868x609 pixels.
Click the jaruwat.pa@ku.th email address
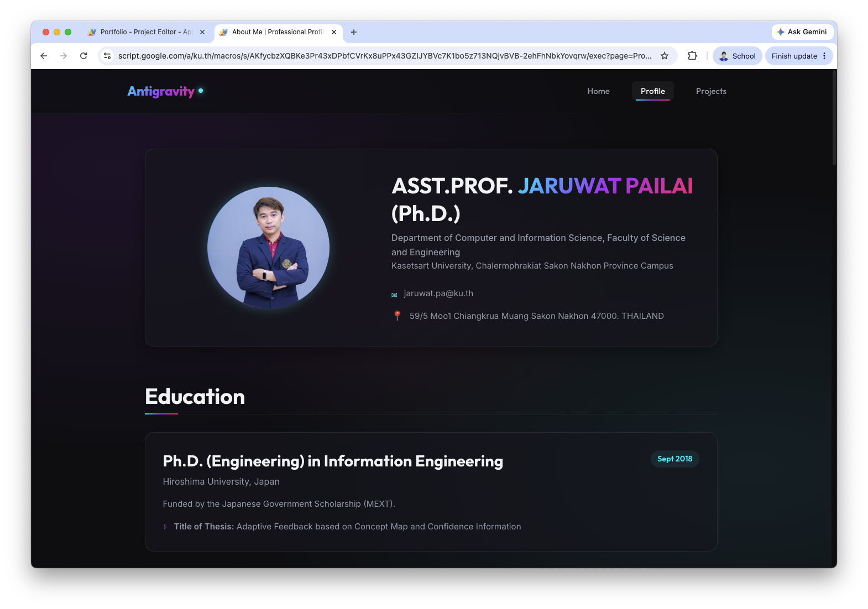point(438,293)
